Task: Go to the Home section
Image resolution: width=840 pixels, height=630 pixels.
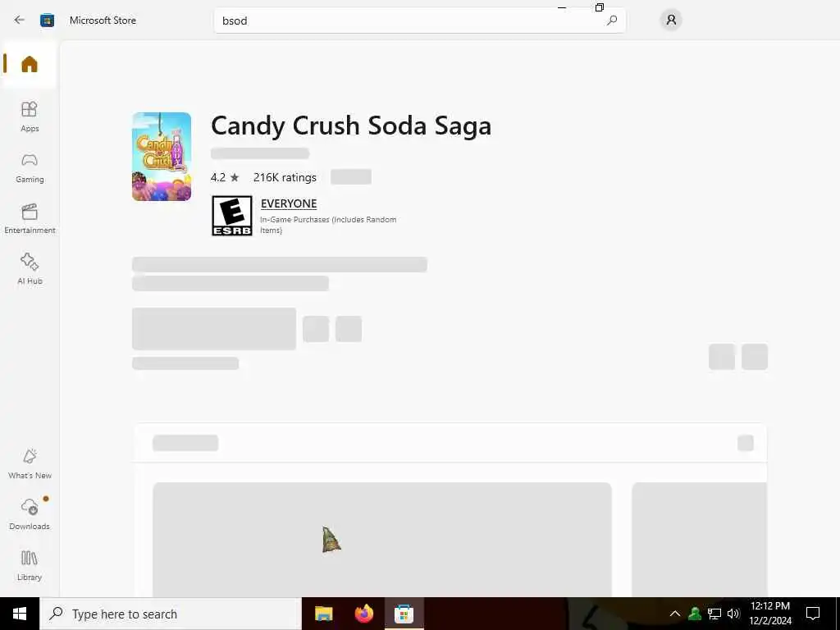Action: tap(30, 64)
